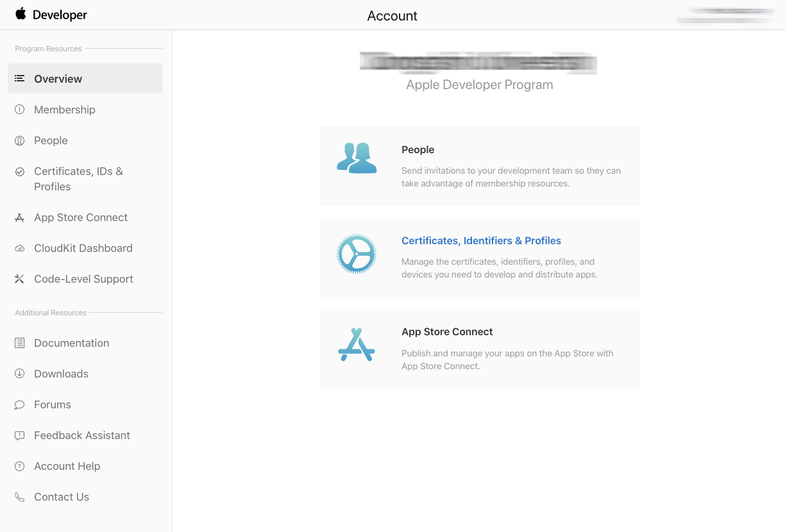
Task: Click the Certificates, Identifiers & Profiles heading
Action: (481, 240)
